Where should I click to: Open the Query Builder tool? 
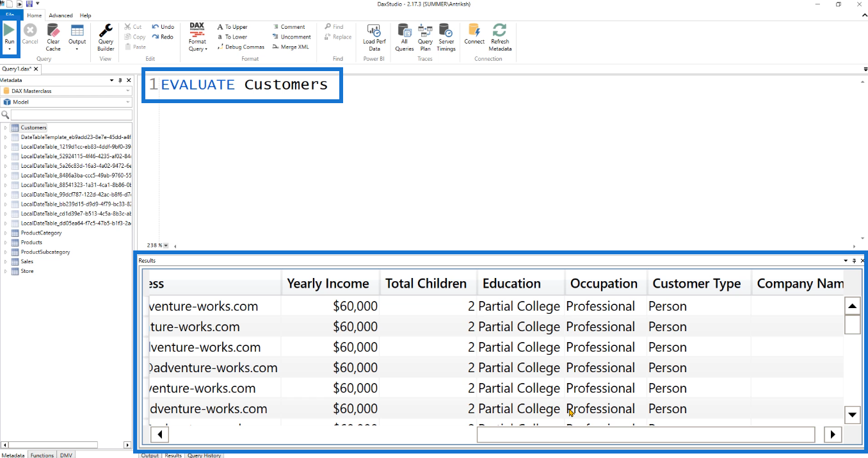pyautogui.click(x=106, y=37)
